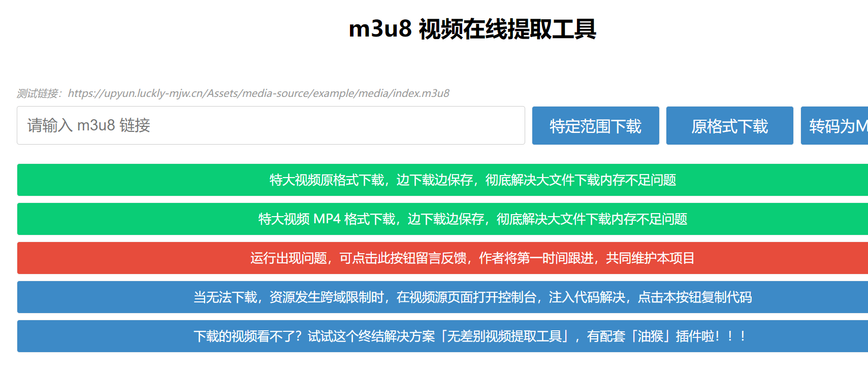Open the 下载的视频看不了 solution banner

[442, 336]
